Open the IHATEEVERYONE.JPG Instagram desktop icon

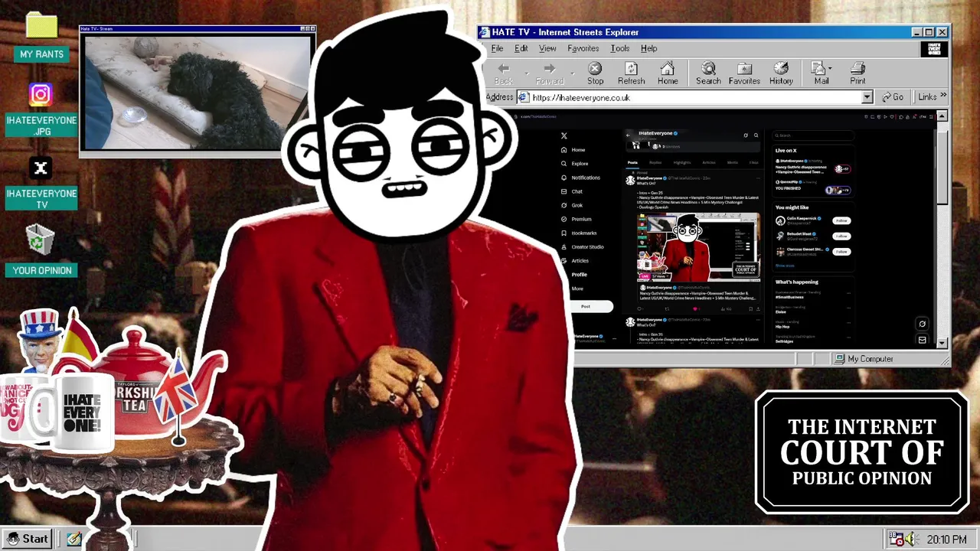41,109
